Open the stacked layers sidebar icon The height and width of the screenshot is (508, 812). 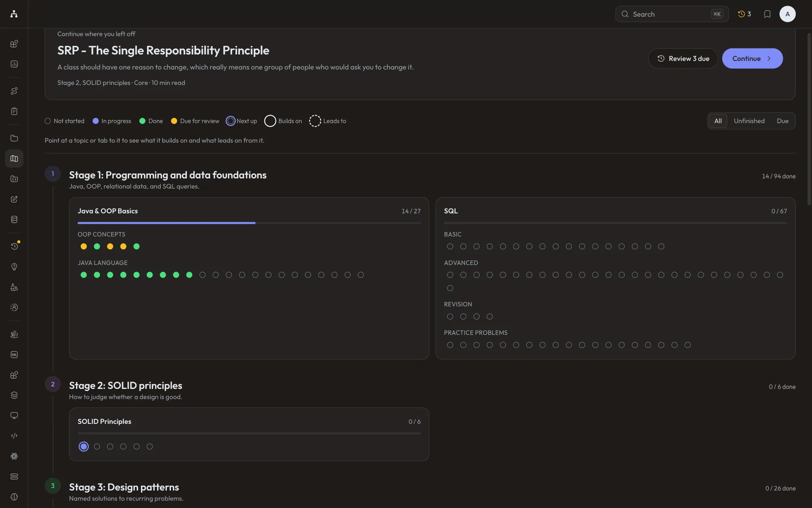click(14, 395)
